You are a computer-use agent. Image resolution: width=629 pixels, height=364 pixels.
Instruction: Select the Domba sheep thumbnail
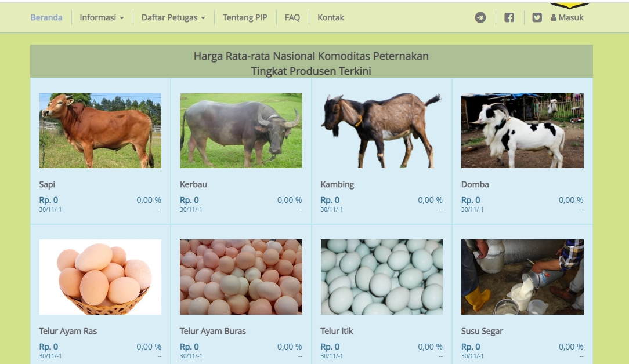522,130
